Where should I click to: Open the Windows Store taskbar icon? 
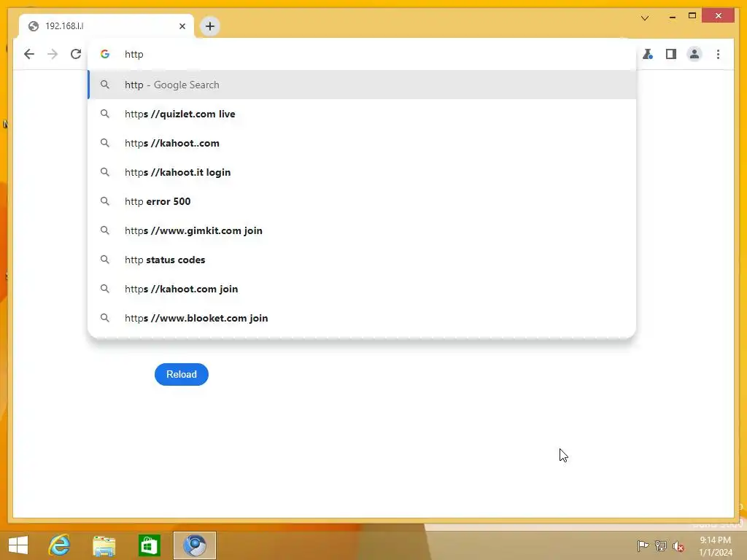tap(149, 545)
